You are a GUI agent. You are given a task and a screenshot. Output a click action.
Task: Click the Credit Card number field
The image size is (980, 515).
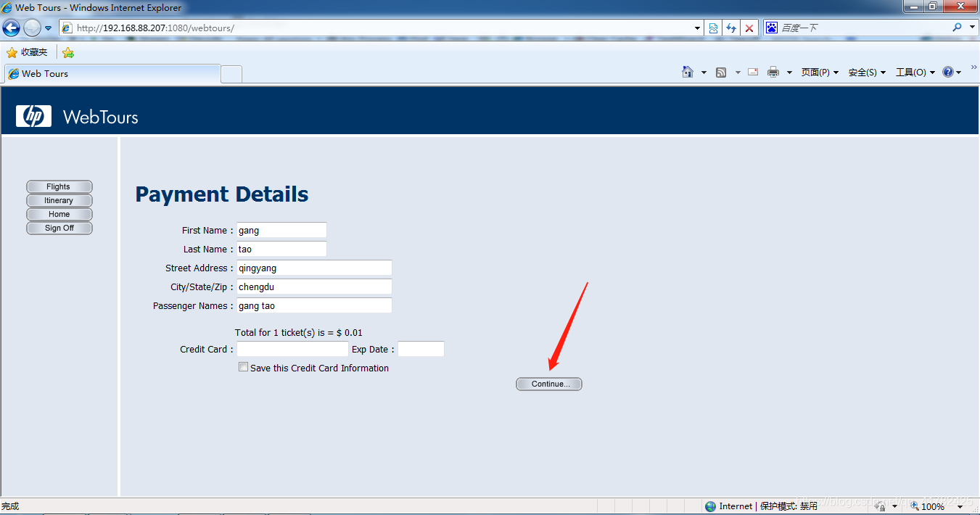292,349
